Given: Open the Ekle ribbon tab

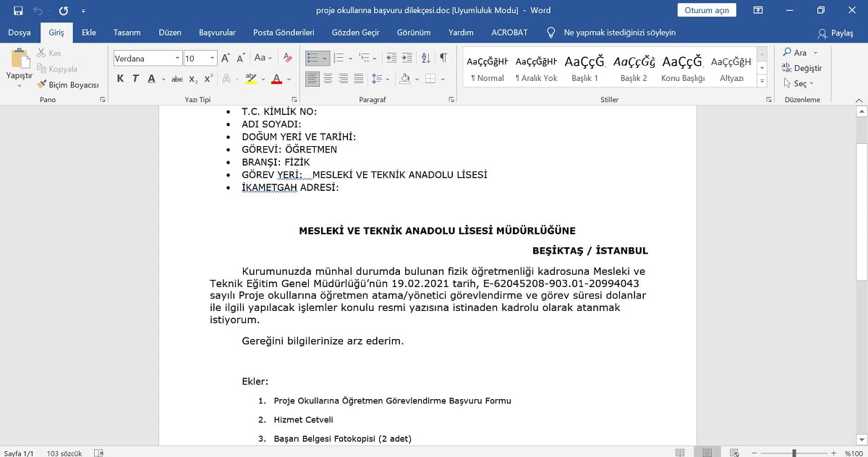Looking at the screenshot, I should (x=89, y=33).
